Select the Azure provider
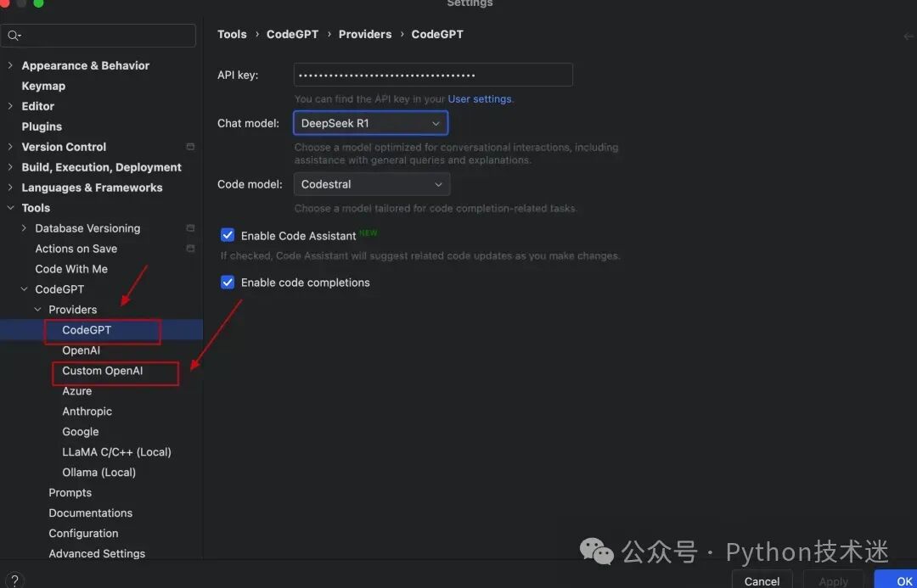The height and width of the screenshot is (588, 917). (x=77, y=391)
